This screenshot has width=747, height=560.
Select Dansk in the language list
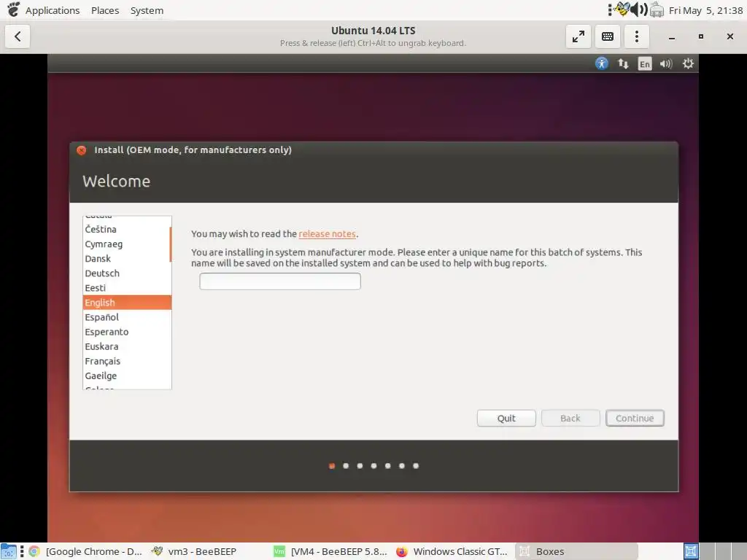pos(126,259)
